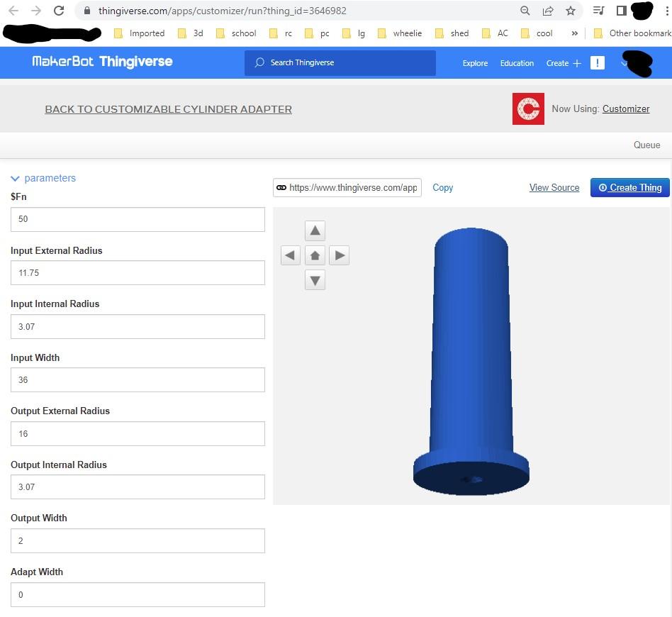Rotate view up with up arrow

315,230
